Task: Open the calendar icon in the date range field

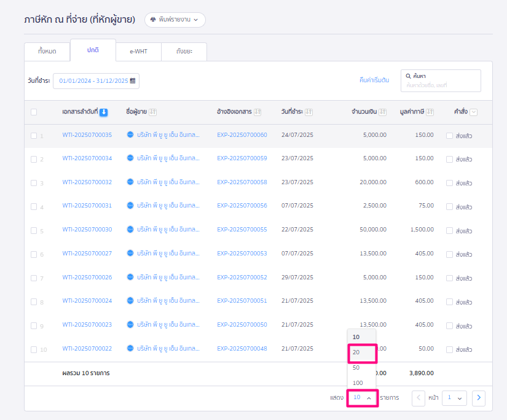Action: click(x=133, y=81)
